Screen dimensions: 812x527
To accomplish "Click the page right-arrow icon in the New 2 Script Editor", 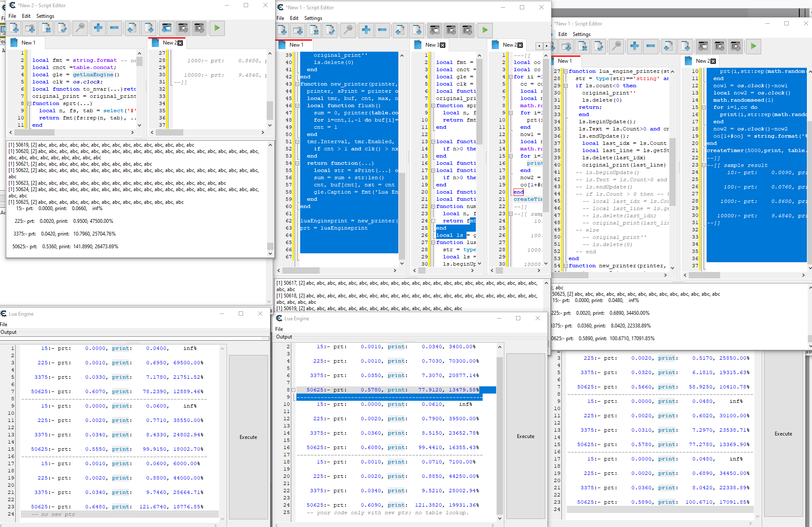I will coord(149,28).
